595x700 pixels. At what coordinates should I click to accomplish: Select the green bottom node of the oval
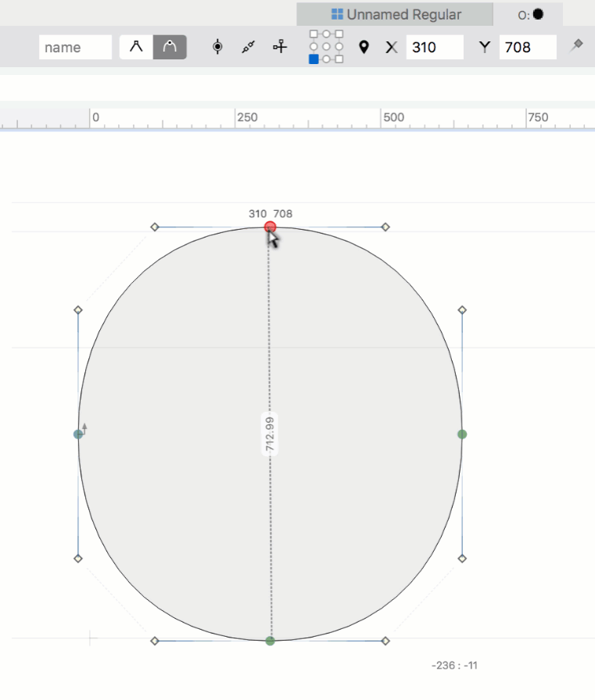coord(270,641)
